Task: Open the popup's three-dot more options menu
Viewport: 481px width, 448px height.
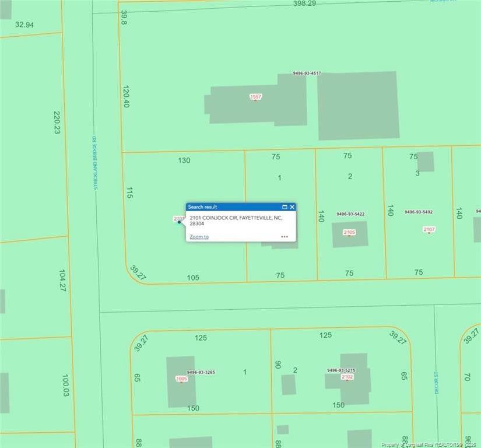Action: [x=285, y=237]
